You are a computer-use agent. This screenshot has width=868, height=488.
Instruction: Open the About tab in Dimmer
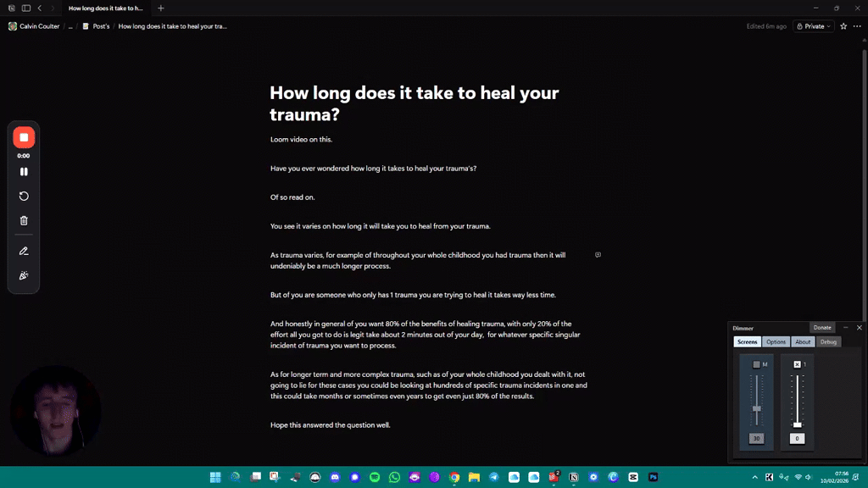pyautogui.click(x=803, y=341)
